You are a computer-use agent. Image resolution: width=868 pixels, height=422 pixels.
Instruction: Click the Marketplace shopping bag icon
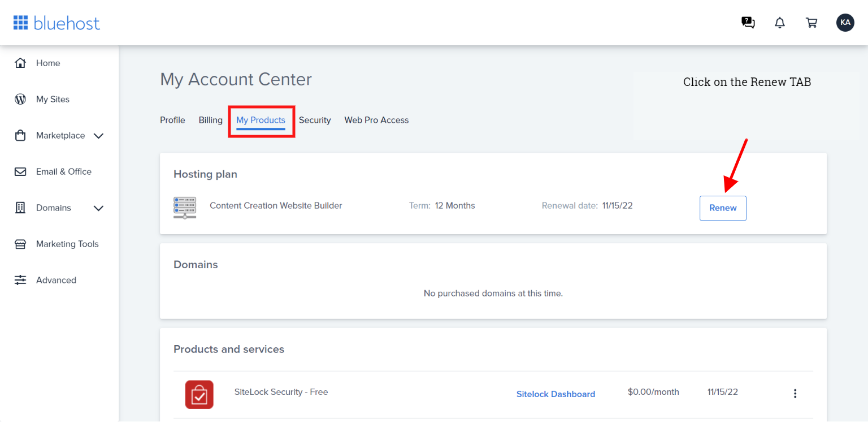[20, 135]
